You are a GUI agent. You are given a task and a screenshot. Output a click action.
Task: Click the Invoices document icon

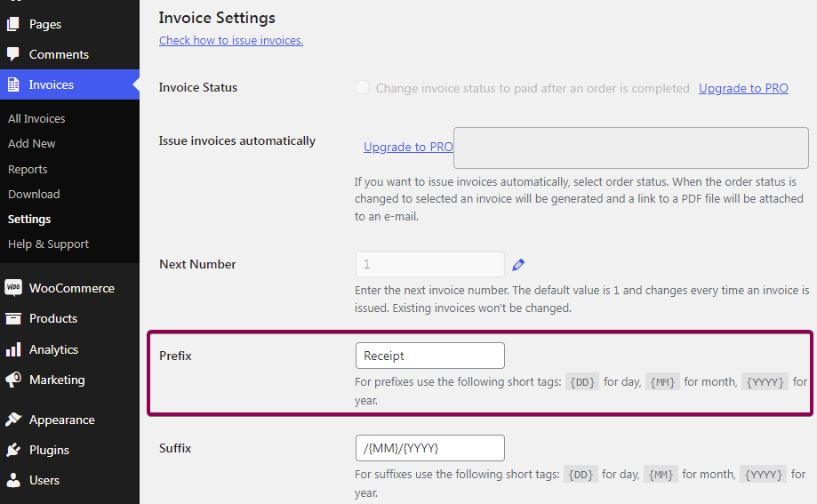[x=13, y=84]
